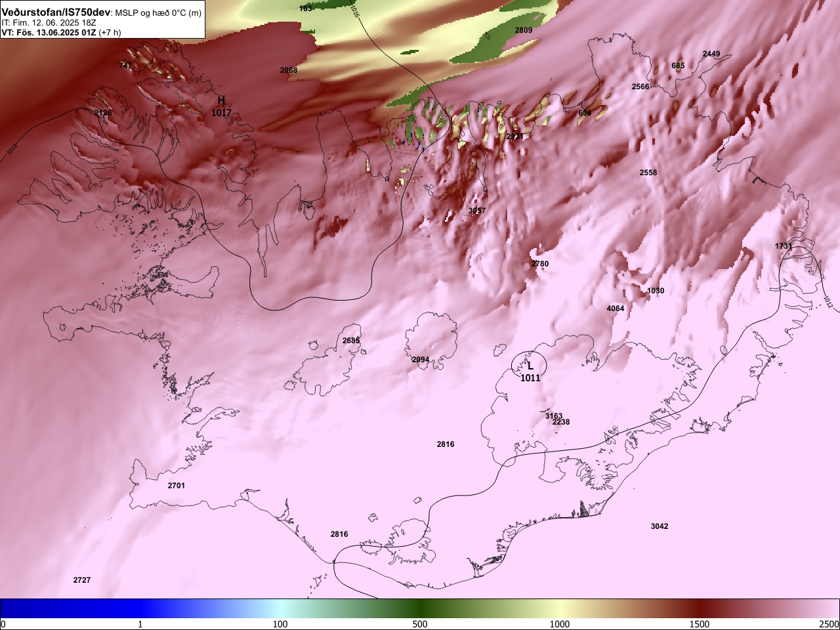
Task: Click the '3057' height label
Action: [x=477, y=211]
